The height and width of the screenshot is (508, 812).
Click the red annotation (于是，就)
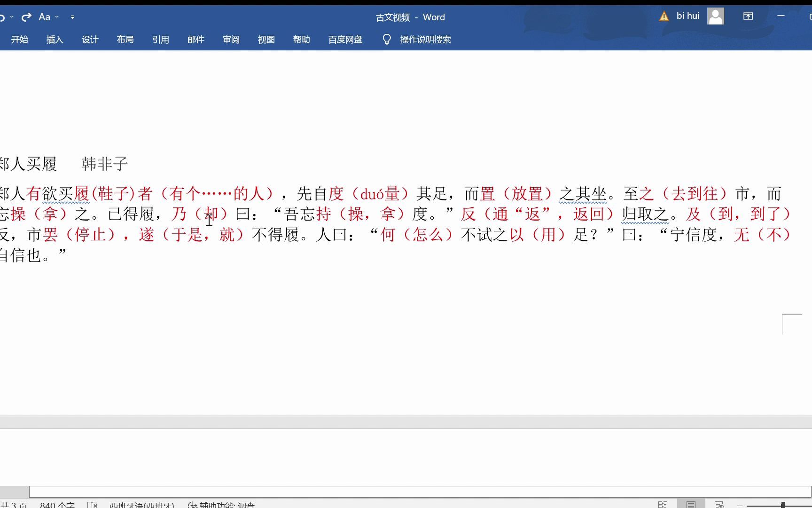[x=203, y=234]
